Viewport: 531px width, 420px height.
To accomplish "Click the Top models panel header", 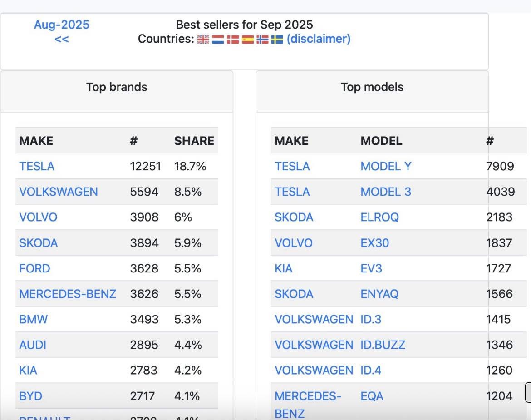I will [372, 87].
